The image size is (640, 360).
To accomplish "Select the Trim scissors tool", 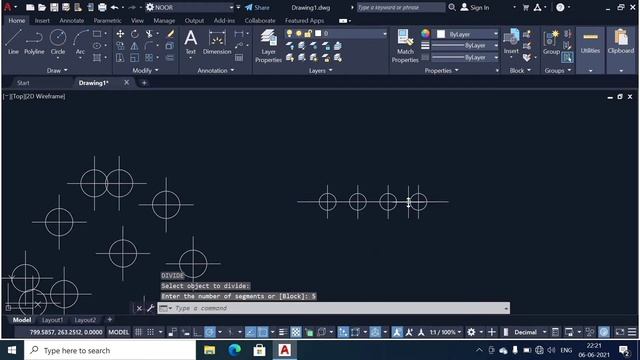I will coord(149,34).
